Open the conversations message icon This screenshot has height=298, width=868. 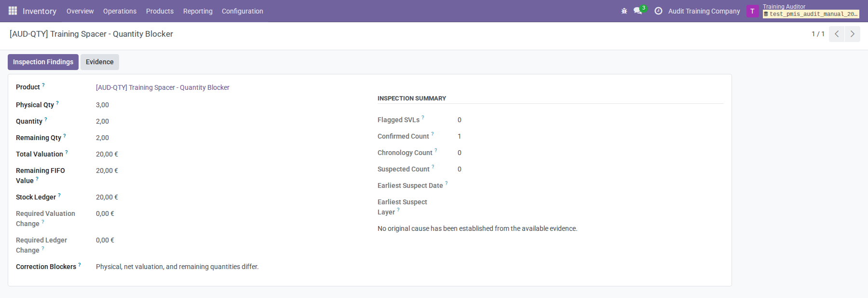click(638, 11)
